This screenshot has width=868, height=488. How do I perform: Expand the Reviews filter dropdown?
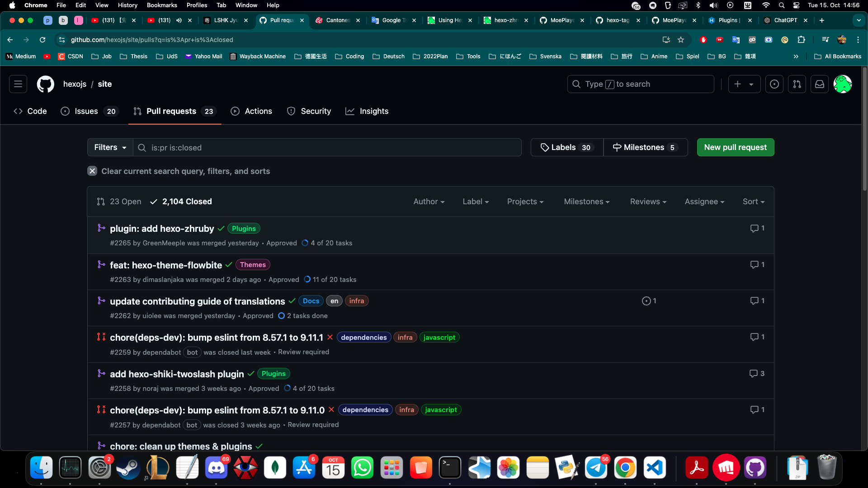(648, 202)
